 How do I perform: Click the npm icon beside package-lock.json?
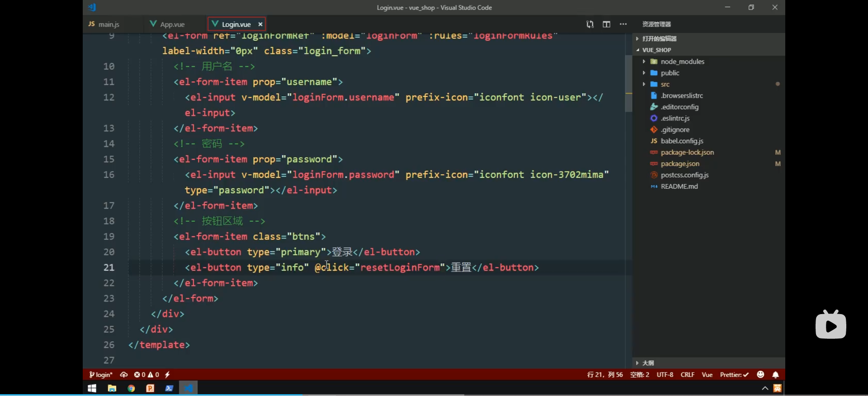[x=654, y=152]
